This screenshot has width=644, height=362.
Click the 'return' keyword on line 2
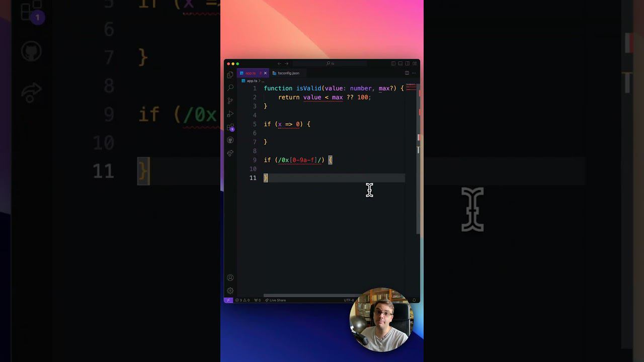[289, 97]
